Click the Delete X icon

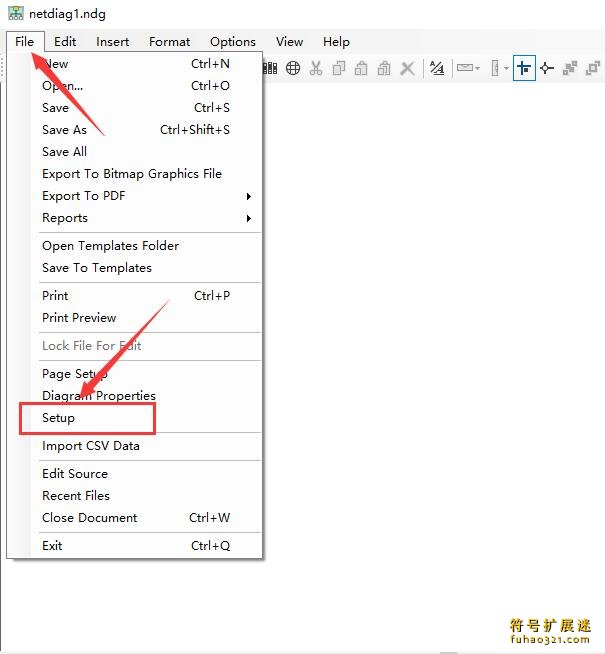(x=407, y=68)
